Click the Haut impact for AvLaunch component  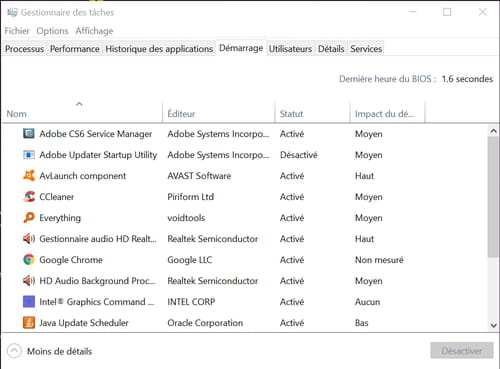pos(364,176)
